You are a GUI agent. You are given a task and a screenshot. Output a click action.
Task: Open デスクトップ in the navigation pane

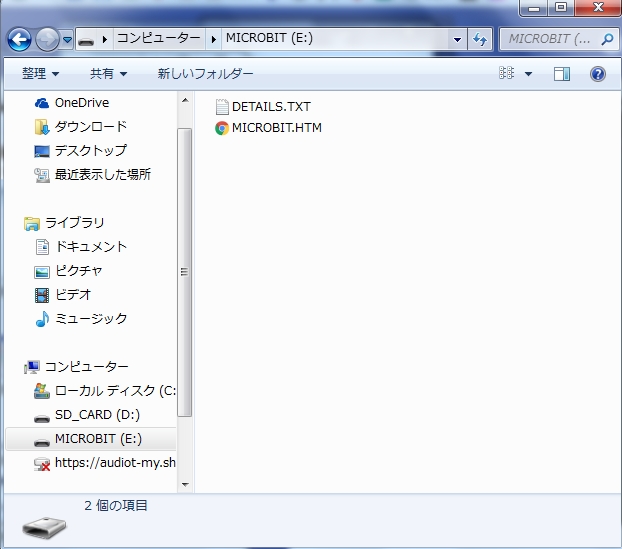pyautogui.click(x=91, y=150)
